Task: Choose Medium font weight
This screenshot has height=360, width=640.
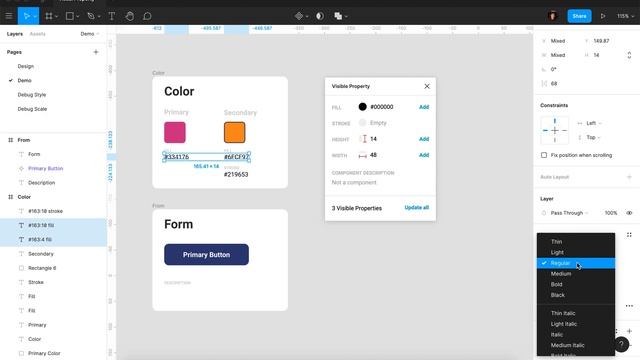Action: [576, 274]
